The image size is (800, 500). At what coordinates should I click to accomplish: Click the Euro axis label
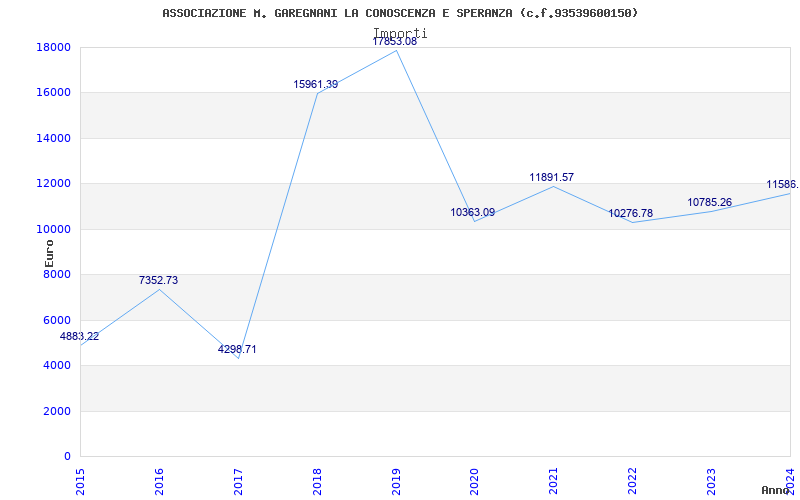[x=49, y=253]
